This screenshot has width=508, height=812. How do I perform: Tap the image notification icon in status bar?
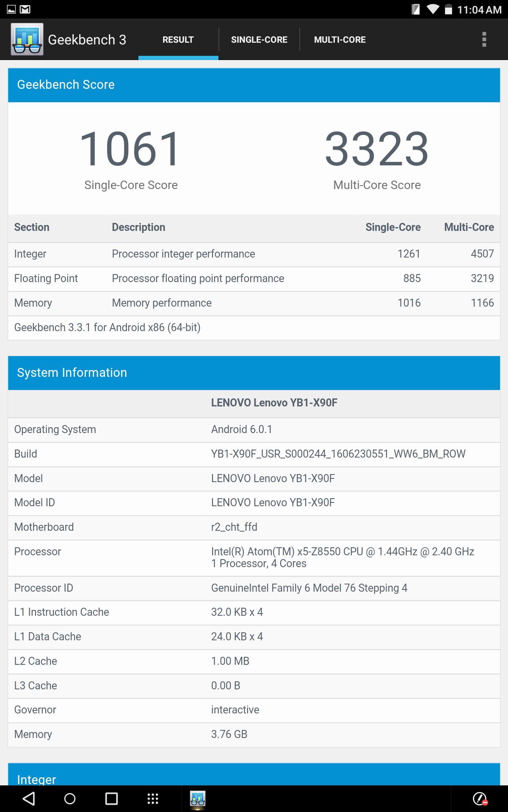(11, 9)
